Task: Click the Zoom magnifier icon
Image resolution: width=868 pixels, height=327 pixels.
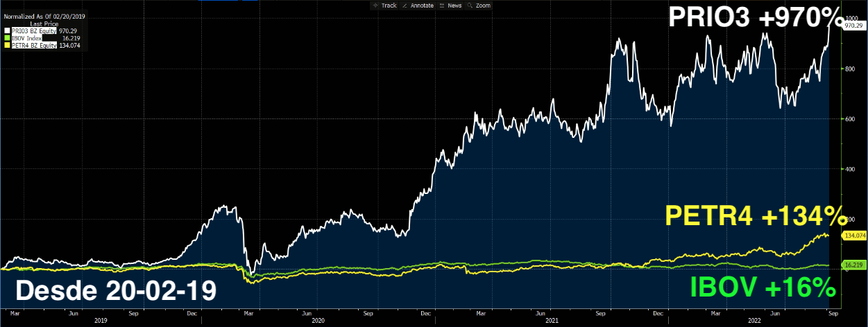Action: pyautogui.click(x=470, y=6)
